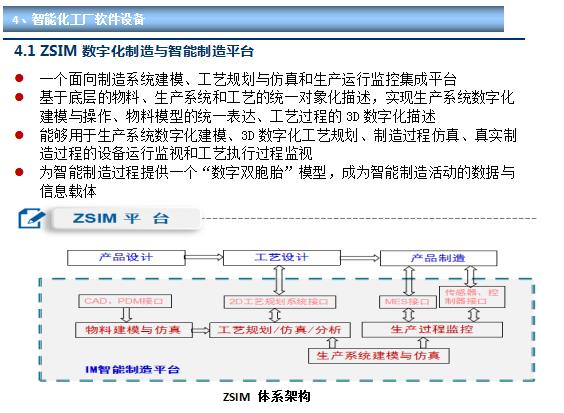Click the IM智能制造平台 label
This screenshot has height=413, width=564.
point(132,369)
